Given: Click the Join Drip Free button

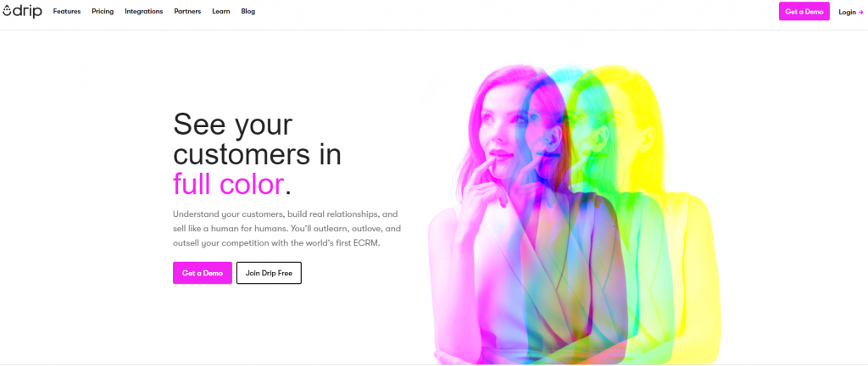Looking at the screenshot, I should 269,273.
